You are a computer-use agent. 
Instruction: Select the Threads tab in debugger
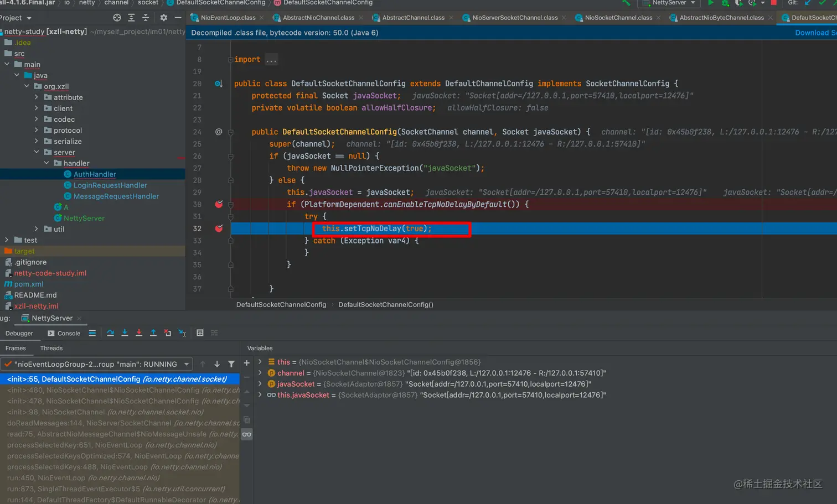click(x=51, y=348)
